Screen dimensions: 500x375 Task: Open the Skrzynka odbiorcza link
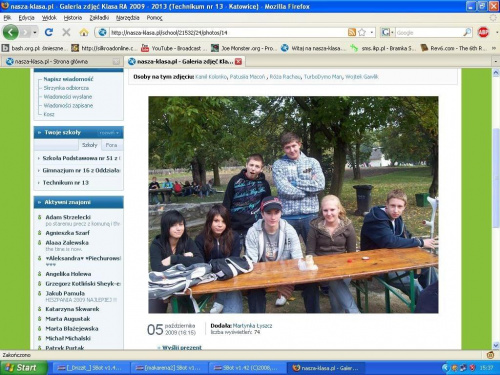coord(66,88)
